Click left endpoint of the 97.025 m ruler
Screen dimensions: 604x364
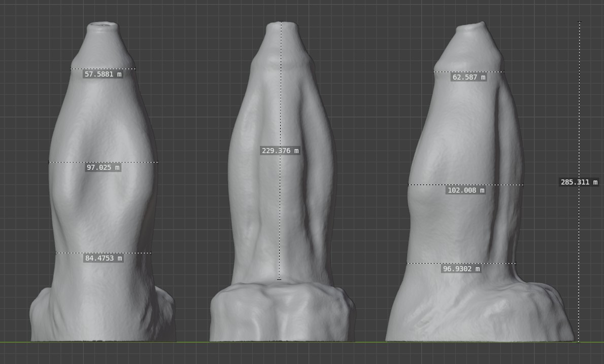click(x=49, y=162)
